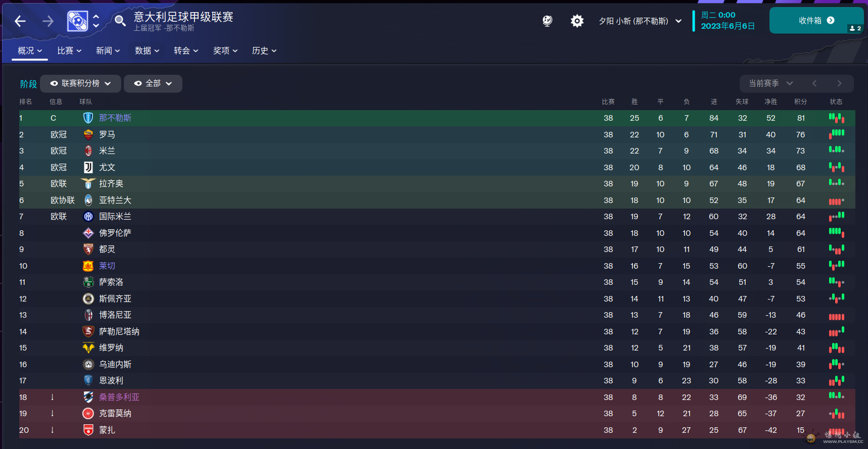Click the Juventus club crest
Screen dimensions: 868x449
pos(88,167)
